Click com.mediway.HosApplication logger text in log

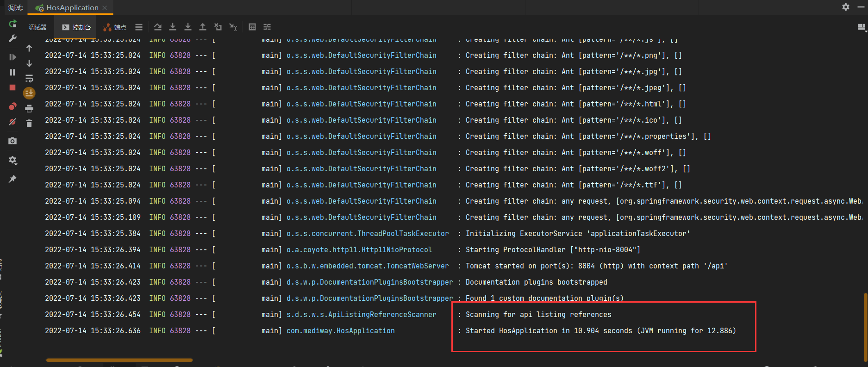(340, 330)
